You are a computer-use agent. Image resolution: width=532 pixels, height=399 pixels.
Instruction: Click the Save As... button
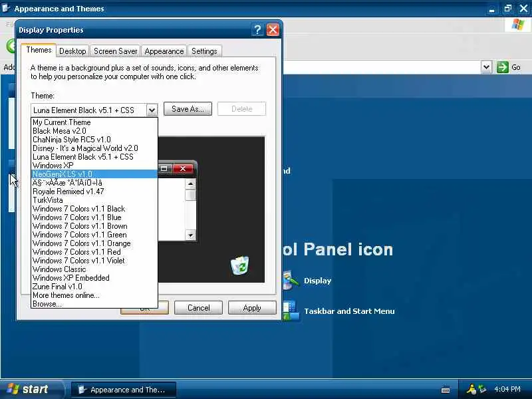pyautogui.click(x=188, y=109)
